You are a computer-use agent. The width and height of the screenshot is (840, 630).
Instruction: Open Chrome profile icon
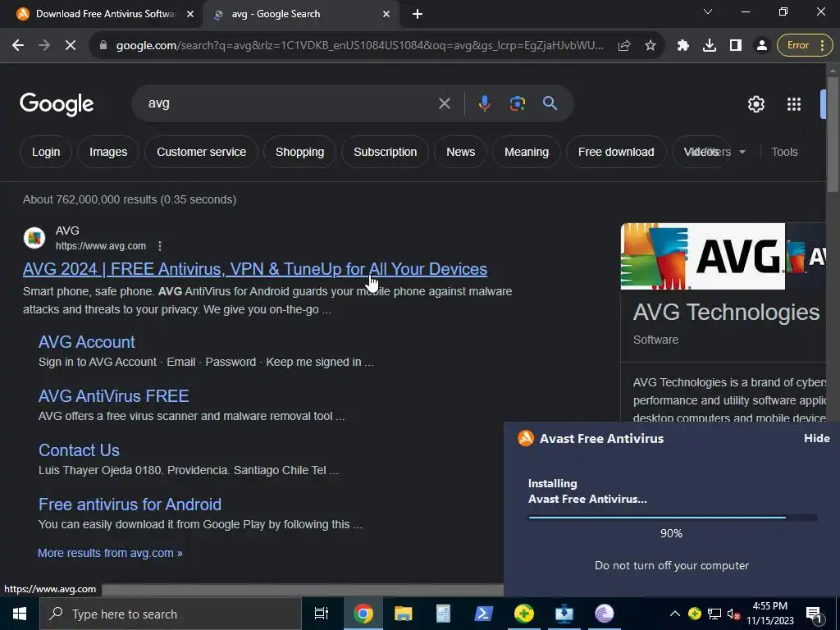(x=761, y=46)
